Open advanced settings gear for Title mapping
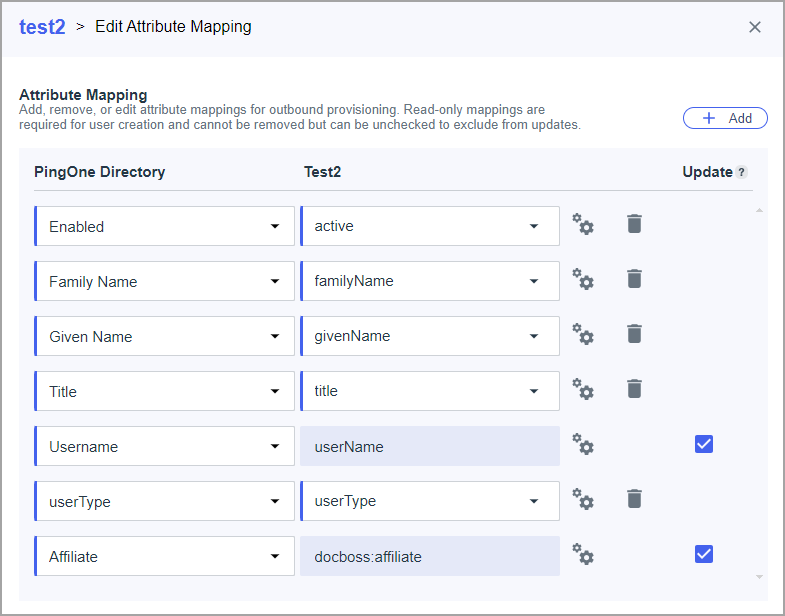785x616 pixels. tap(583, 389)
